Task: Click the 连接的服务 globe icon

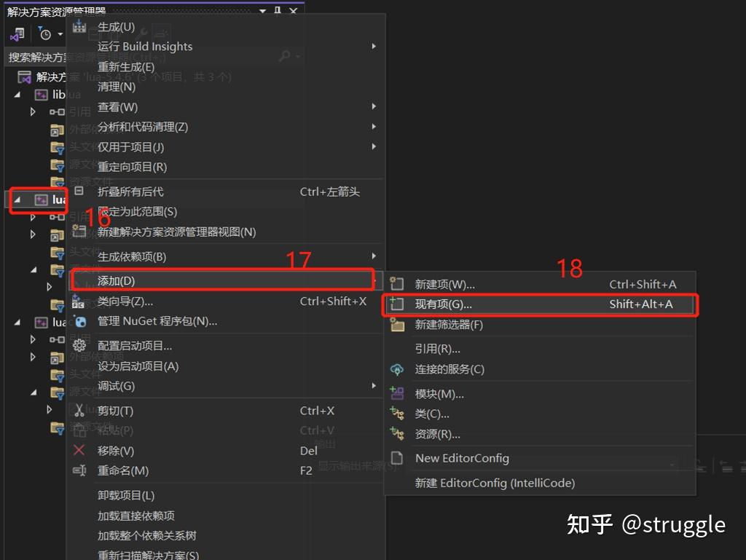Action: click(396, 369)
